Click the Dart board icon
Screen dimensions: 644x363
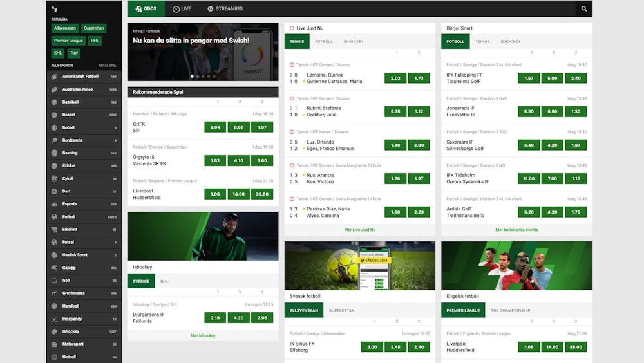point(54,191)
